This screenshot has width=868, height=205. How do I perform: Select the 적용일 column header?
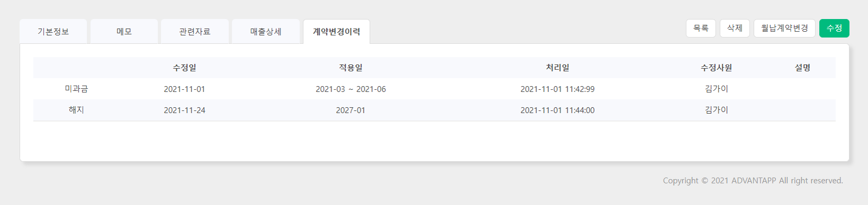(350, 68)
